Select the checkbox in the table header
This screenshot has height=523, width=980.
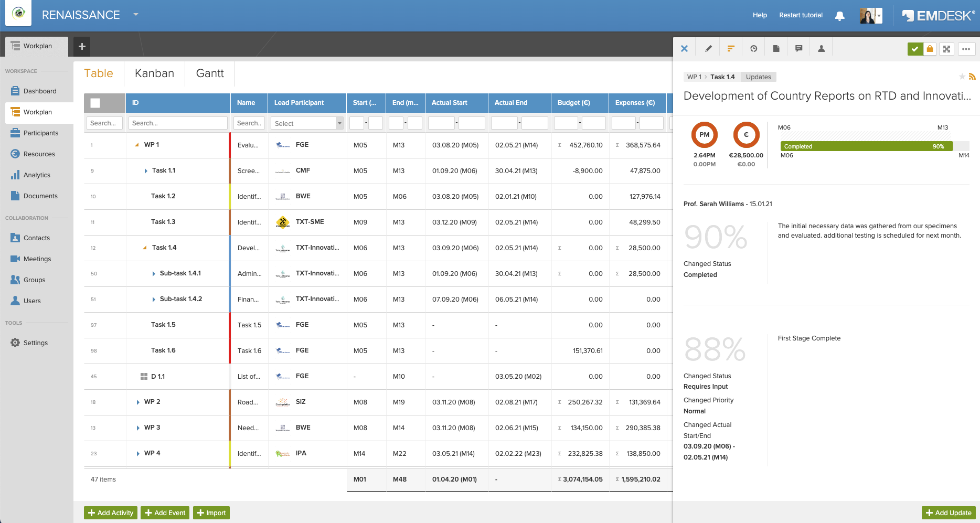coord(95,103)
